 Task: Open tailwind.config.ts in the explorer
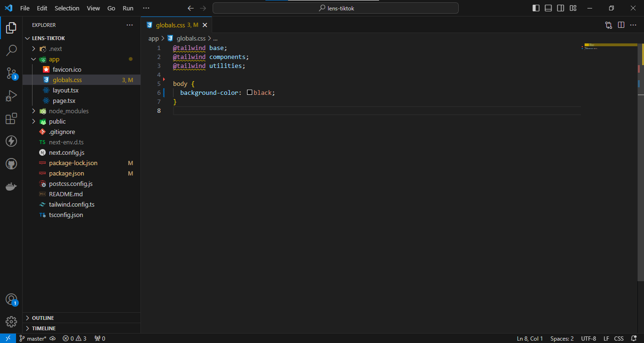(x=72, y=204)
